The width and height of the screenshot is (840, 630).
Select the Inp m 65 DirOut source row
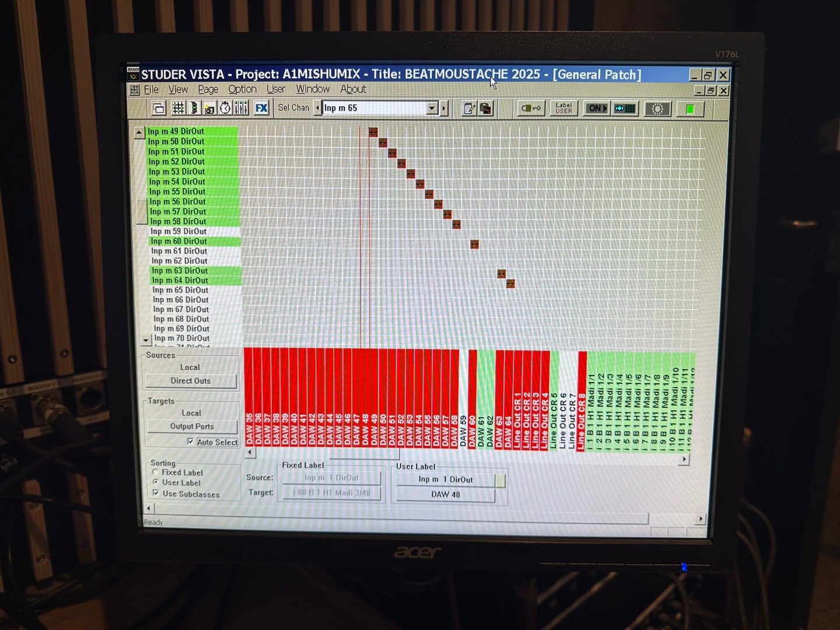click(197, 290)
